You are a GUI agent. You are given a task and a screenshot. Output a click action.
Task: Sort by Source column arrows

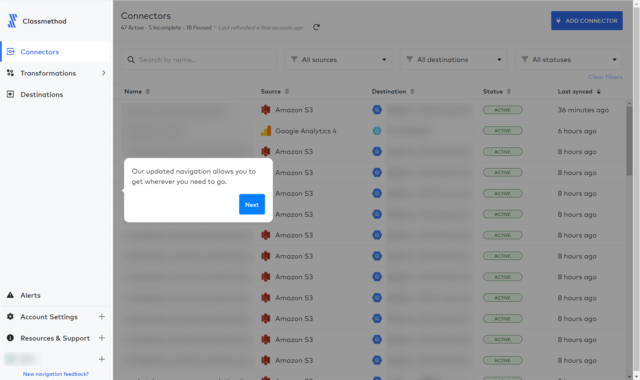[x=287, y=91]
